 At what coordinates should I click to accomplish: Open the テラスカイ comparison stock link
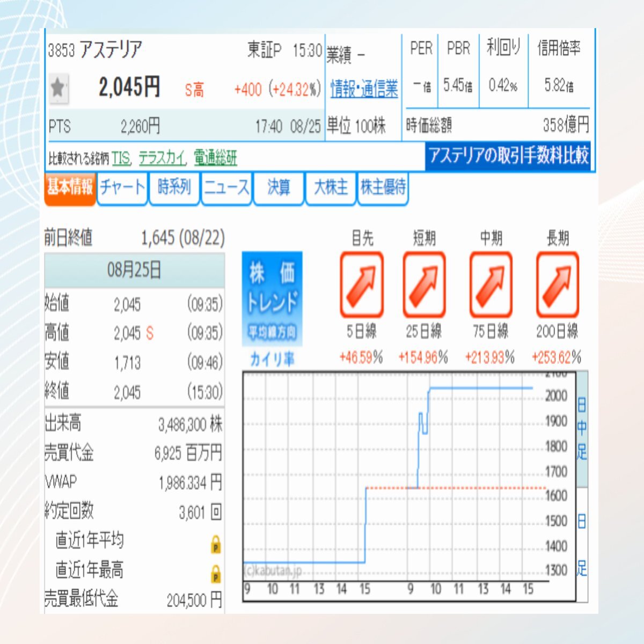pyautogui.click(x=163, y=157)
